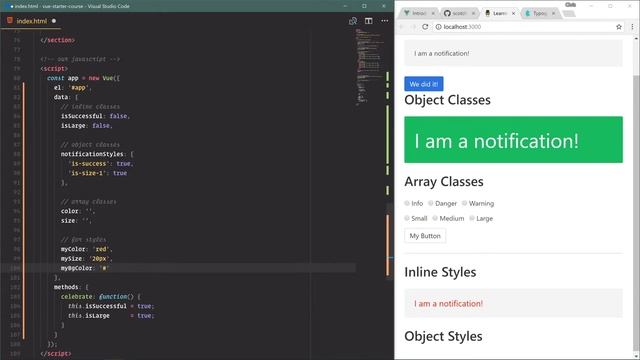Select the index.html editor tab
Image resolution: width=640 pixels, height=360 pixels.
click(x=31, y=21)
